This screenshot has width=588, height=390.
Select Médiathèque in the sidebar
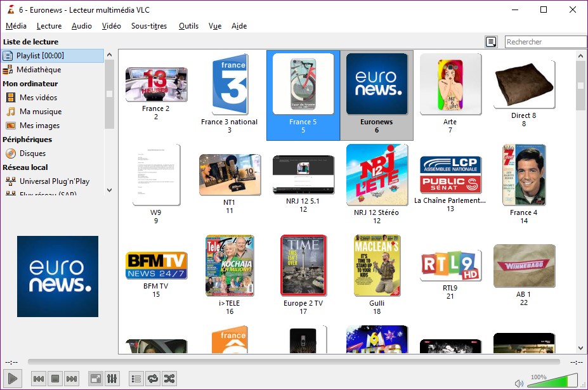click(x=39, y=70)
